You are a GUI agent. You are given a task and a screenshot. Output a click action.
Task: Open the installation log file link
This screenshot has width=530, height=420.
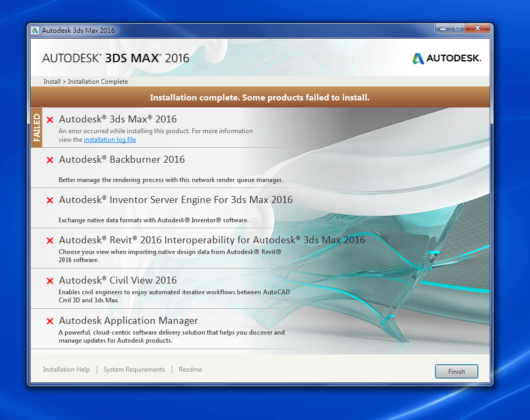[x=110, y=140]
